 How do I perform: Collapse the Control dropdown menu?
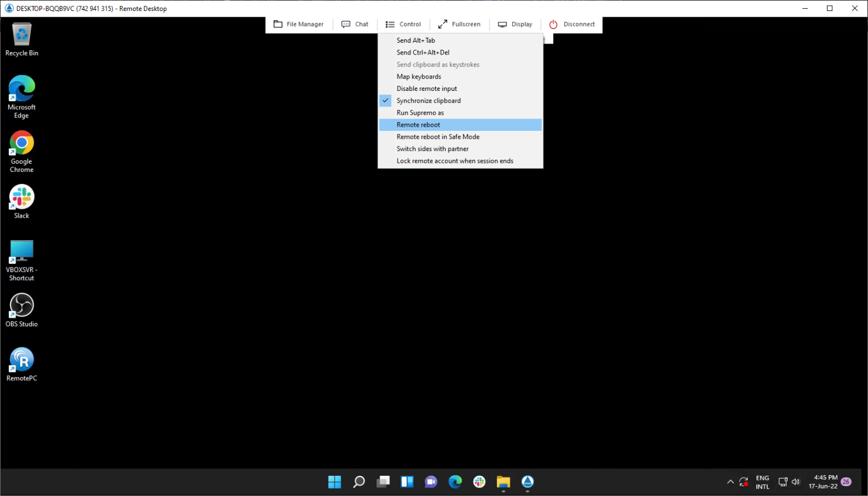coord(403,24)
